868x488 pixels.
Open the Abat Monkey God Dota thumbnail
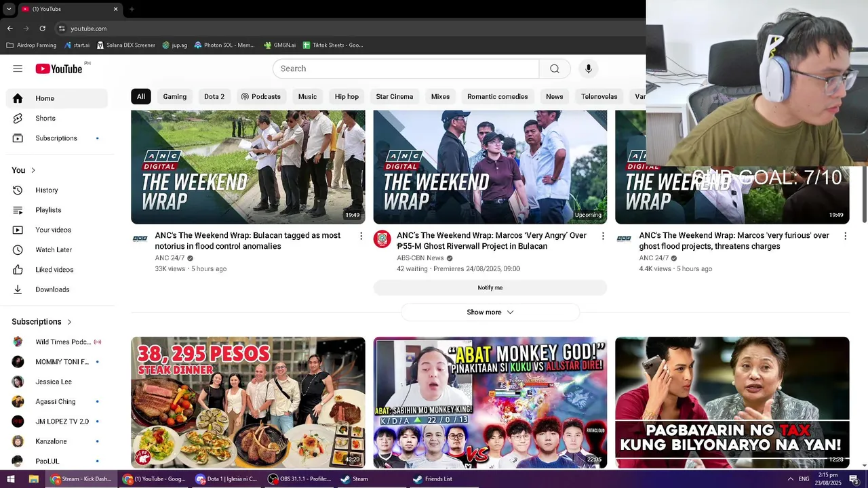point(490,403)
